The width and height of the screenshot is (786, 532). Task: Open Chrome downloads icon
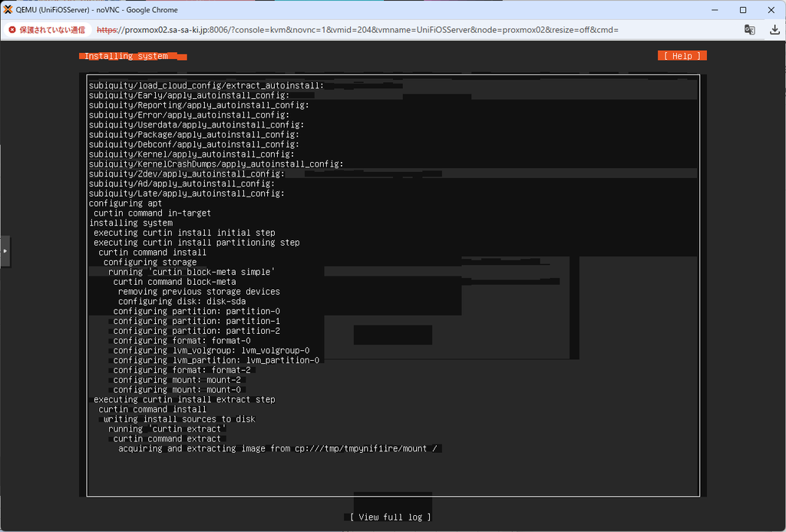click(x=774, y=30)
